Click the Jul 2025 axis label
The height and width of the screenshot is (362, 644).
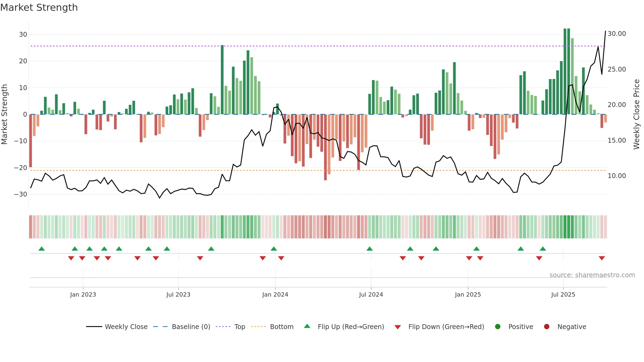coord(563,294)
